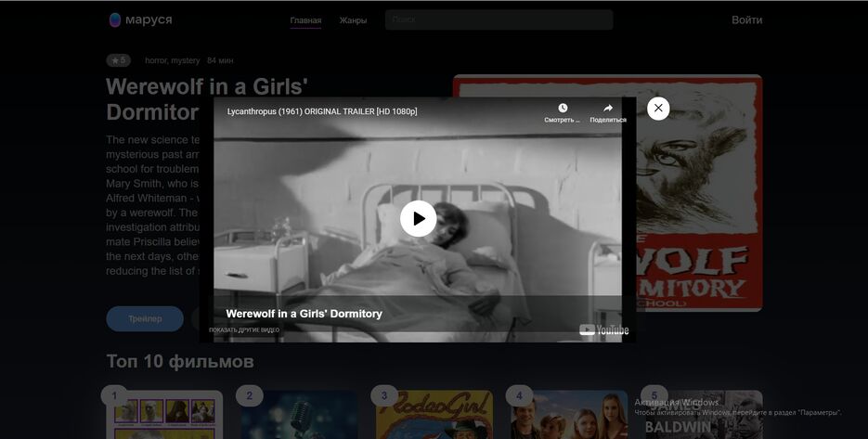The image size is (868, 439).
Task: Click the Войти login link
Action: point(746,19)
